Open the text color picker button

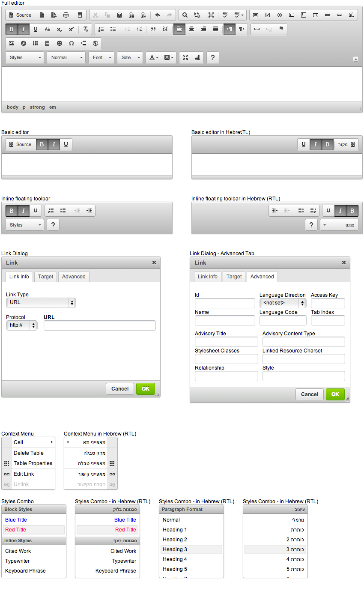[153, 57]
